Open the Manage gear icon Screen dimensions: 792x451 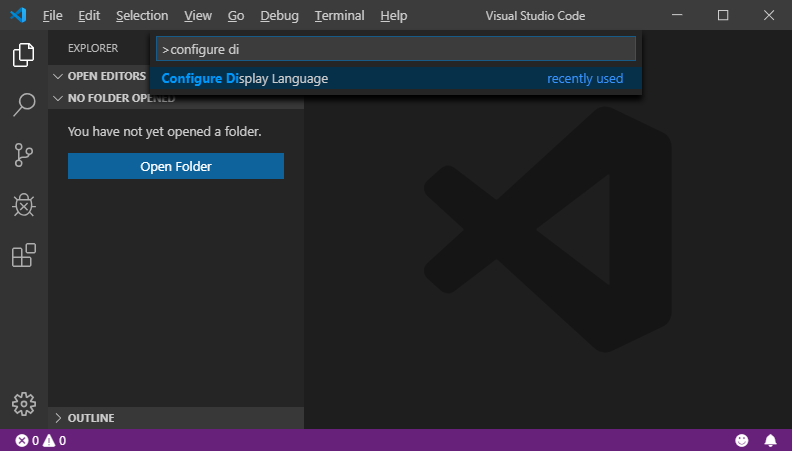[x=24, y=404]
